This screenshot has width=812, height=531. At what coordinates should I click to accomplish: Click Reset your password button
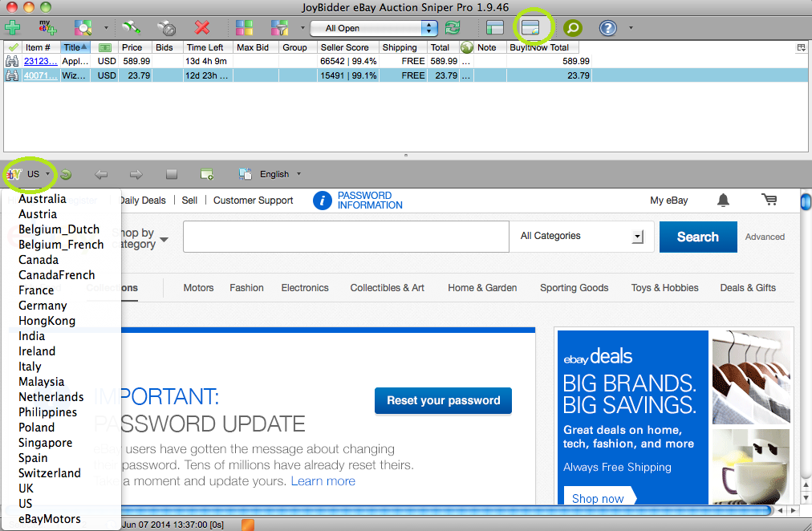tap(443, 400)
